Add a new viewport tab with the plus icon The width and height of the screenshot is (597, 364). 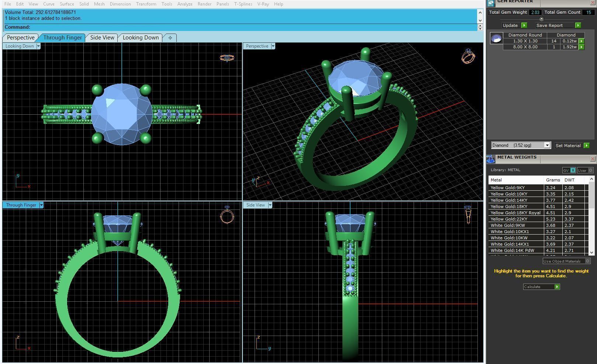point(170,38)
